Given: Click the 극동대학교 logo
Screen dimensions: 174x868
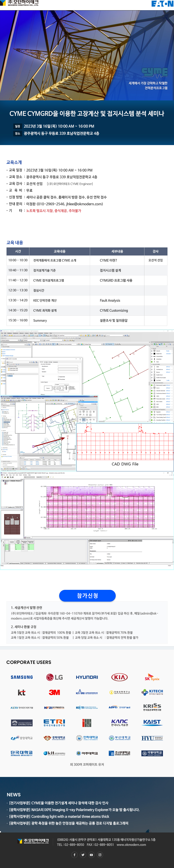Looking at the screenshot, I should 152,753.
